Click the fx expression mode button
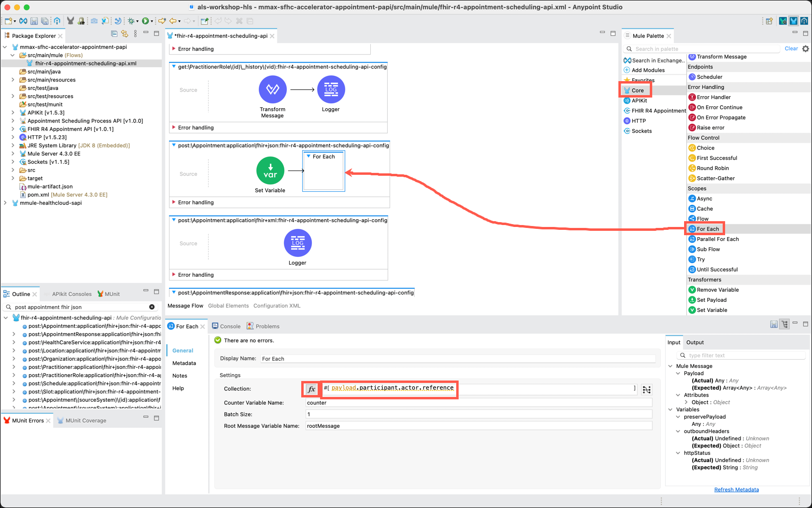Screen dimensions: 812x508 pyautogui.click(x=311, y=389)
